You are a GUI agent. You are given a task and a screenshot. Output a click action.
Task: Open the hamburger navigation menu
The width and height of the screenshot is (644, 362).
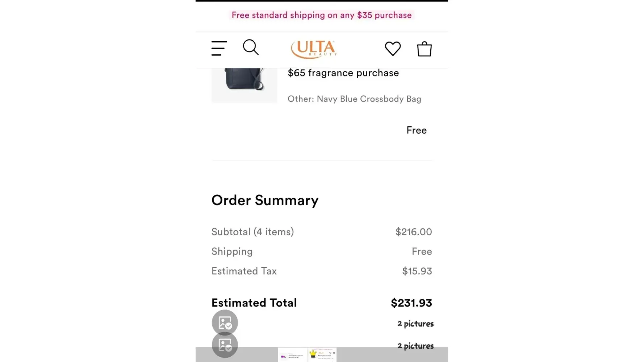click(x=219, y=49)
